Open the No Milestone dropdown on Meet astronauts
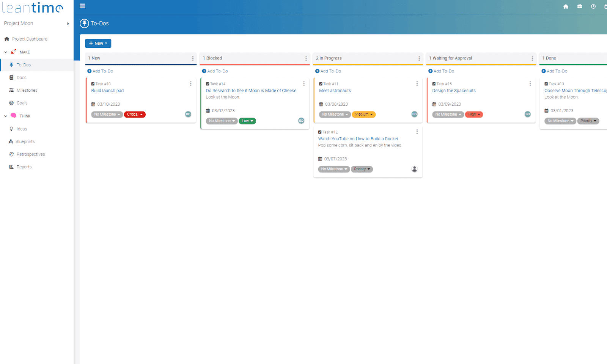This screenshot has width=607, height=364. (334, 114)
